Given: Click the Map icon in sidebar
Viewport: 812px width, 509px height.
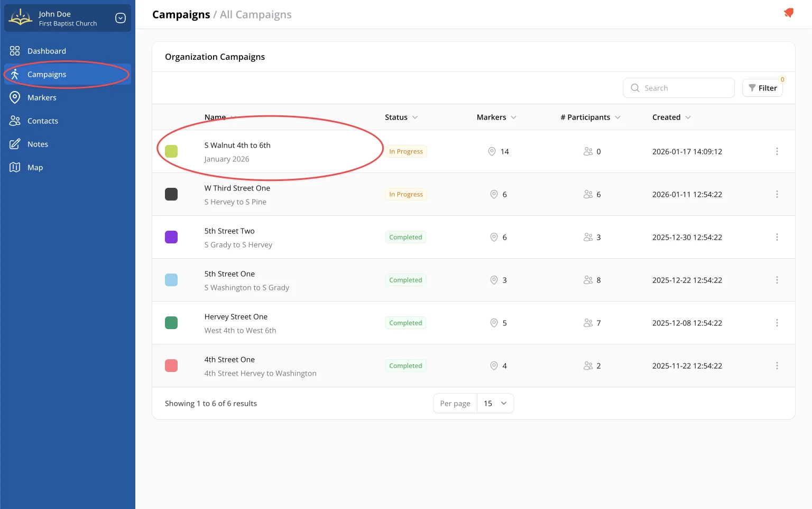Looking at the screenshot, I should coord(15,167).
